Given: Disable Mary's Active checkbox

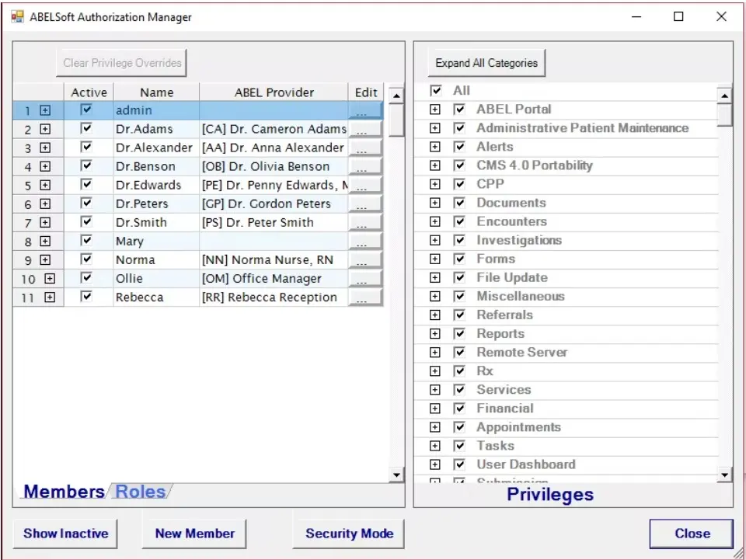Looking at the screenshot, I should click(x=88, y=241).
